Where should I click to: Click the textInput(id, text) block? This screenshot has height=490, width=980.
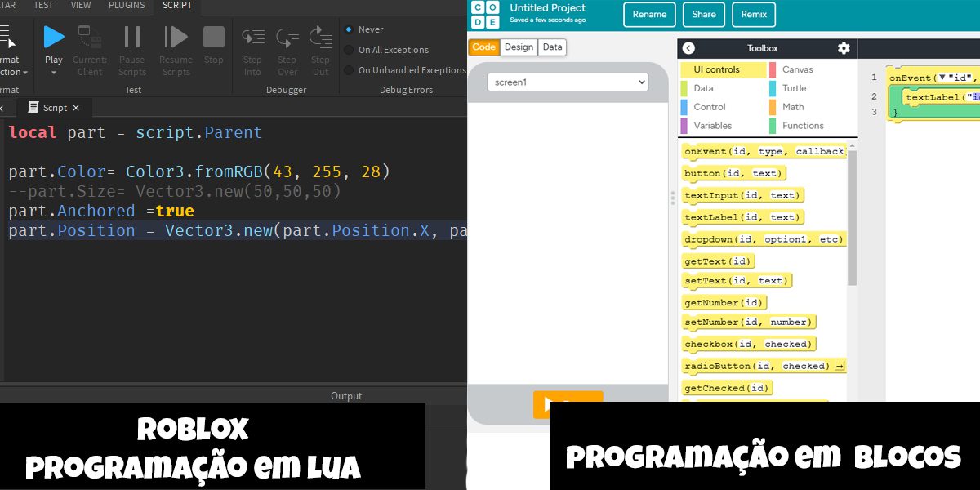click(742, 195)
